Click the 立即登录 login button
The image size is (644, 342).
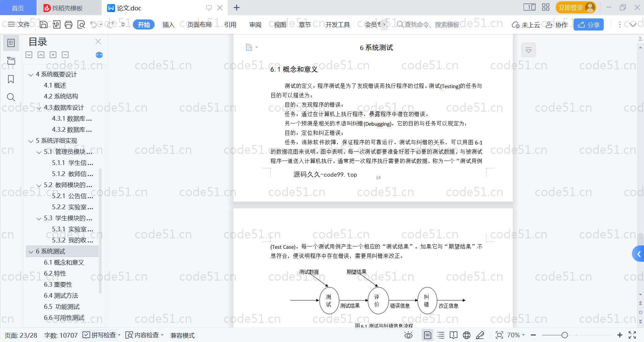coord(576,7)
